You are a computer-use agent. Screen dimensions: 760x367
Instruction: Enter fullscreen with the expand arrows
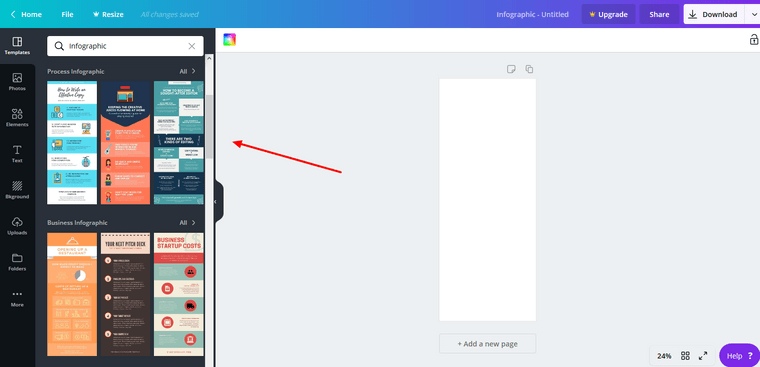(x=703, y=356)
